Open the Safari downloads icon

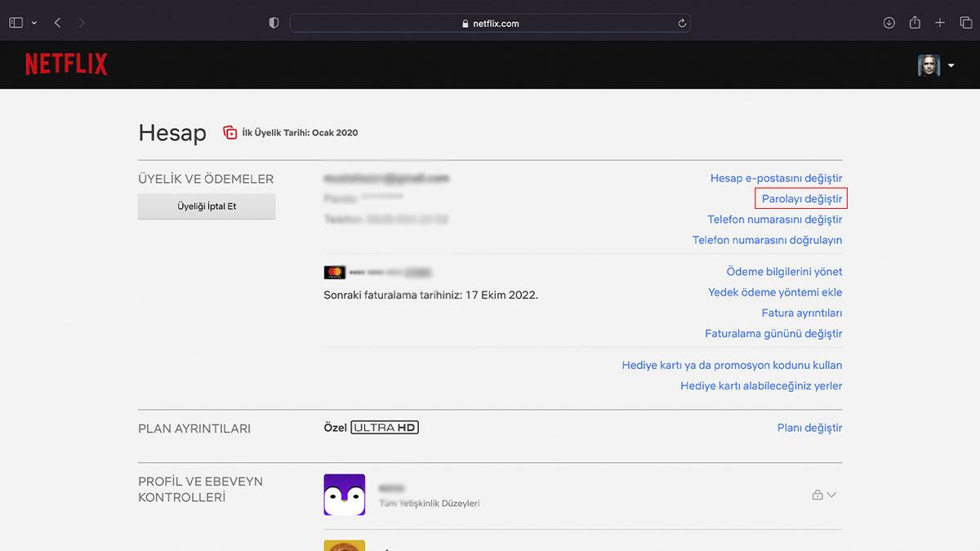click(x=889, y=23)
